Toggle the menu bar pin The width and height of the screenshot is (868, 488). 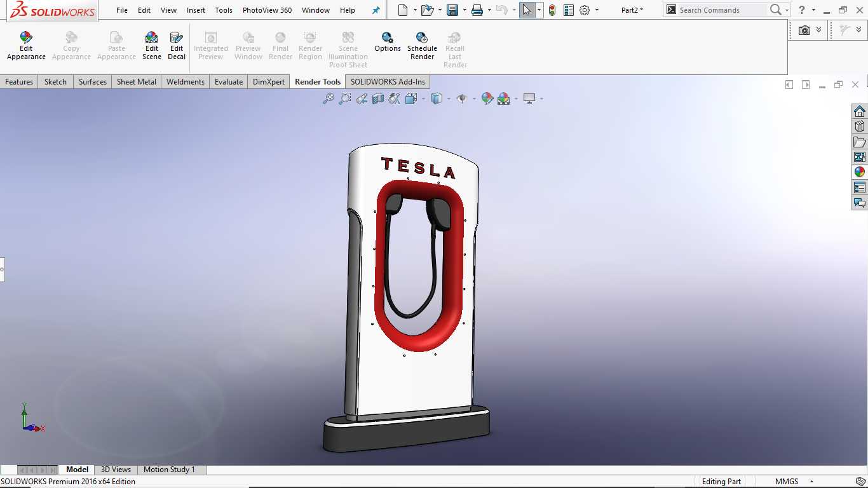[x=376, y=10]
